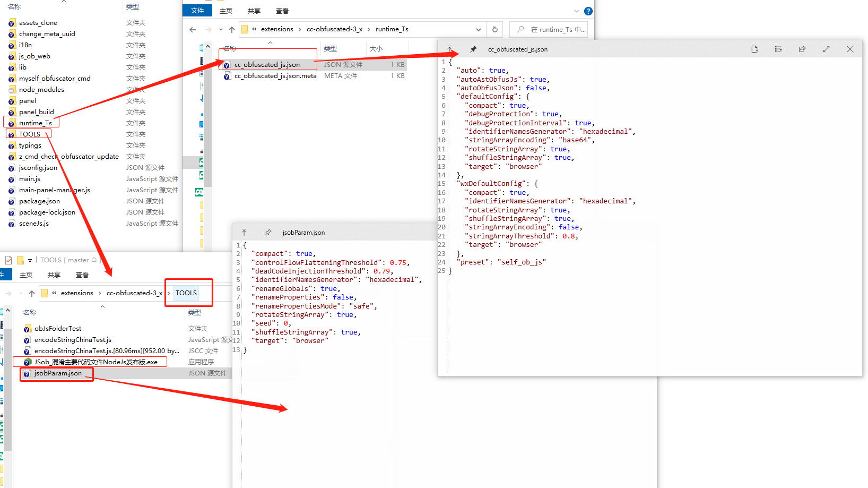Open the 共享 tab in runtime_Ts window

click(254, 11)
